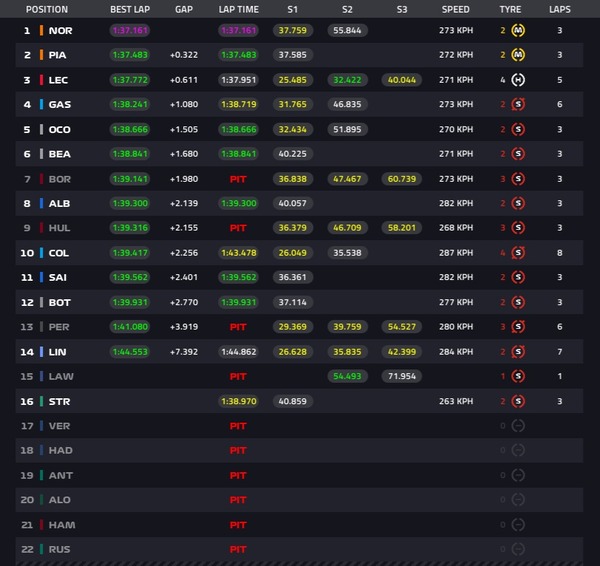Image resolution: width=600 pixels, height=566 pixels.
Task: Click BOT's best lap 1:39.931
Action: [x=130, y=302]
